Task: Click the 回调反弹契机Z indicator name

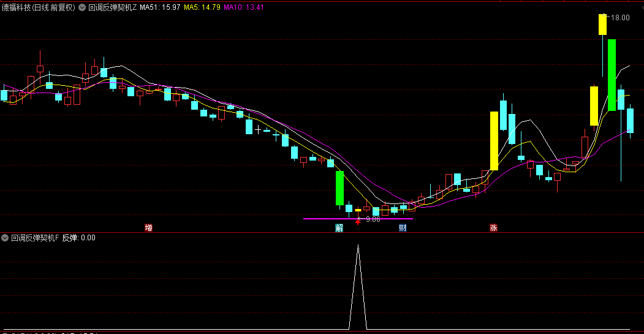Action: 113,7
